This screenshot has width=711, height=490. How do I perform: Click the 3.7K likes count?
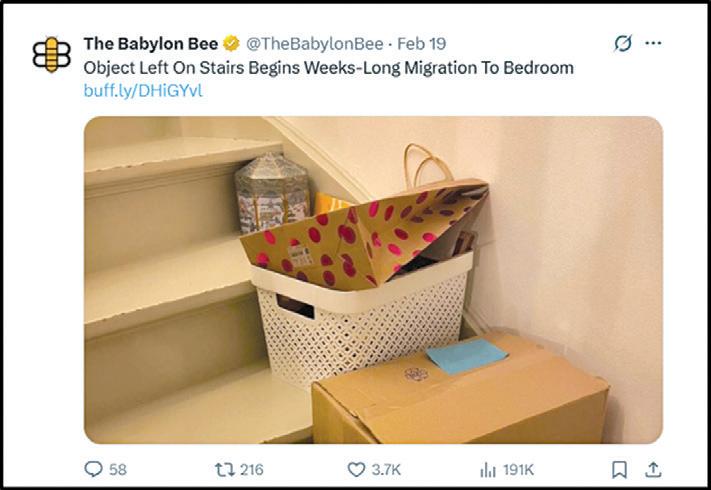coord(386,470)
